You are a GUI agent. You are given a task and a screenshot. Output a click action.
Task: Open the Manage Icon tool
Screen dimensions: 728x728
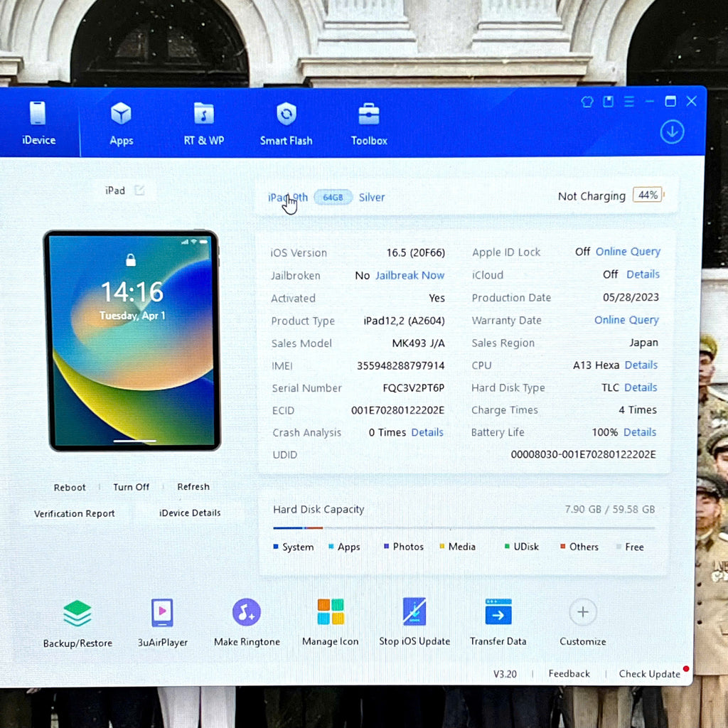(331, 611)
